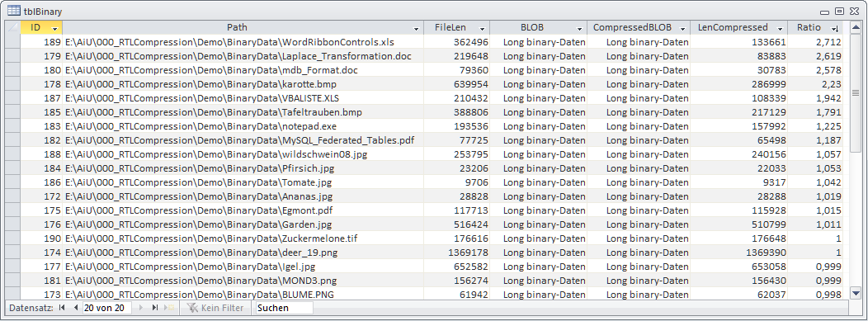Go to last record navigation button
This screenshot has width=868, height=321.
tap(155, 308)
